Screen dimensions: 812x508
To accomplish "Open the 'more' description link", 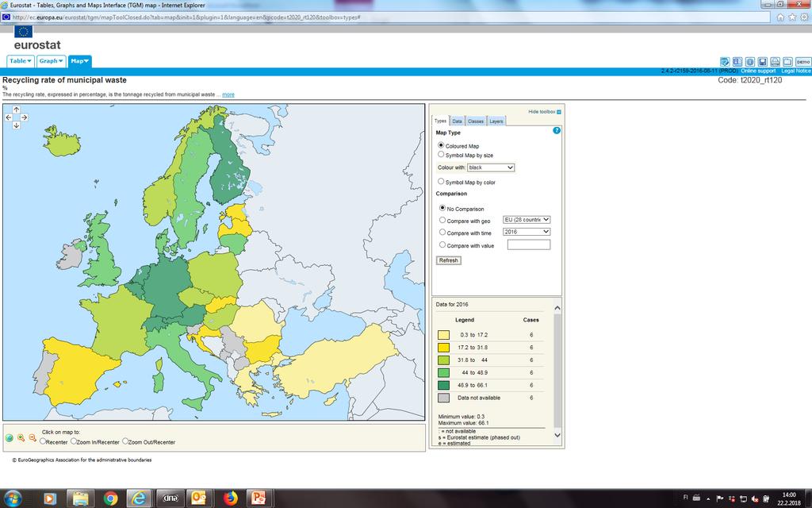I will [228, 94].
